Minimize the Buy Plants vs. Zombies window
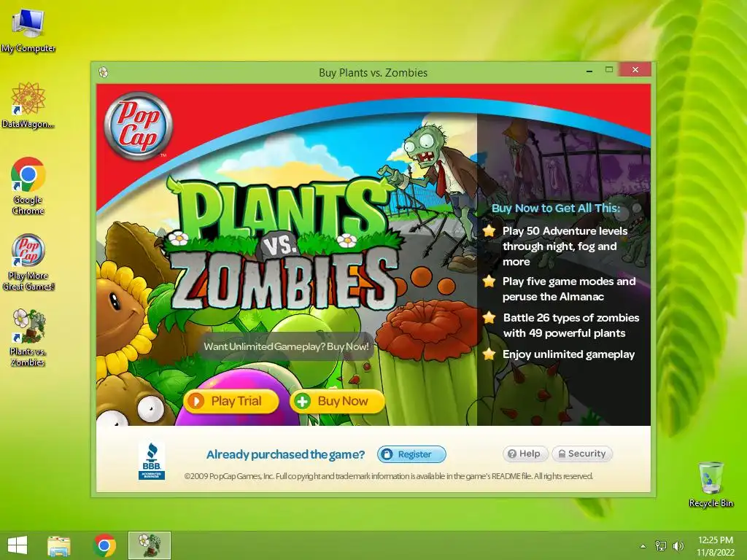This screenshot has width=747, height=560. [589, 70]
